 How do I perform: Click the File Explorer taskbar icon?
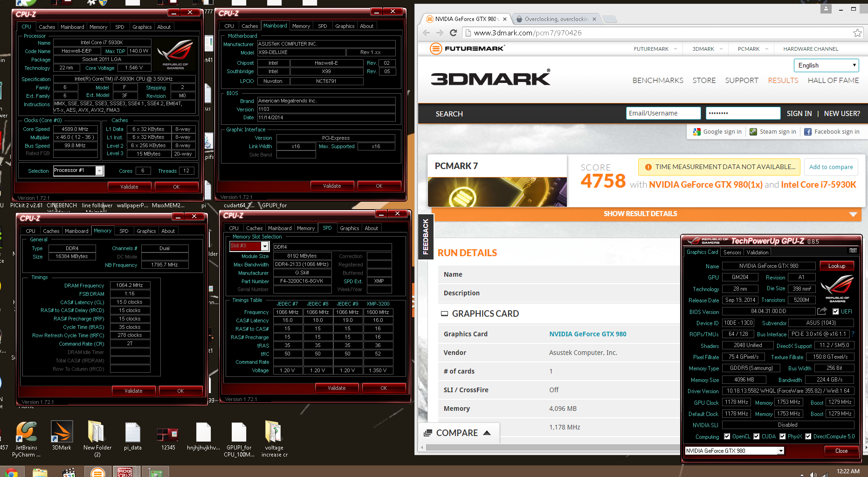pos(40,472)
